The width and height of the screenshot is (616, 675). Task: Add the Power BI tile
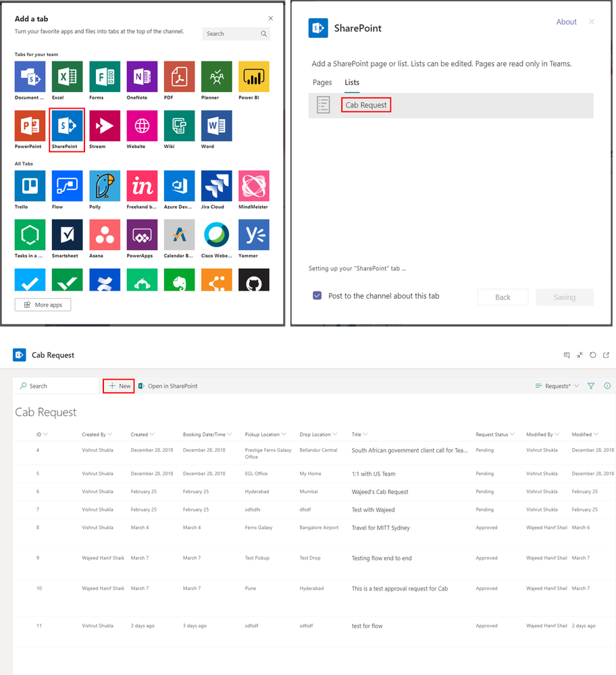click(x=254, y=76)
